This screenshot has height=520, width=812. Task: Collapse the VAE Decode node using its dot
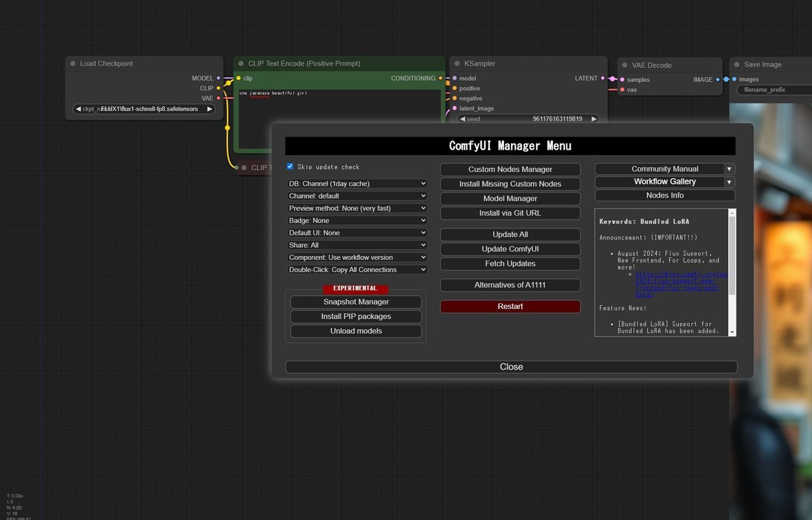624,66
